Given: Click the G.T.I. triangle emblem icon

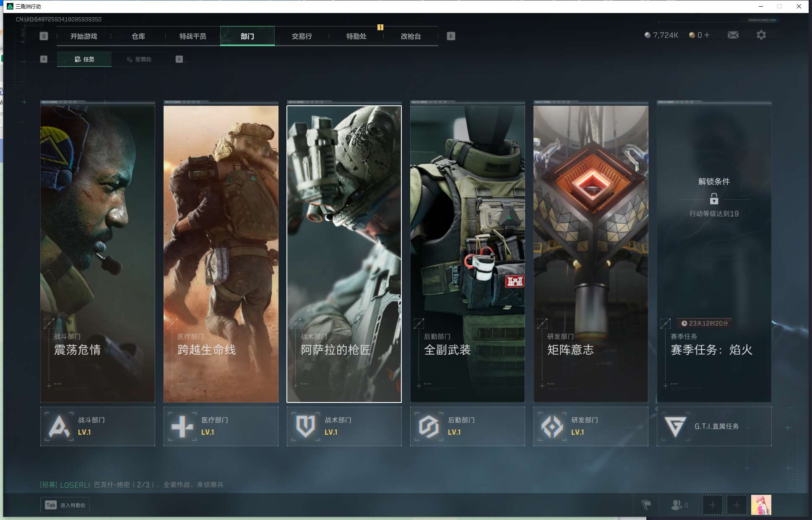Looking at the screenshot, I should click(x=675, y=426).
